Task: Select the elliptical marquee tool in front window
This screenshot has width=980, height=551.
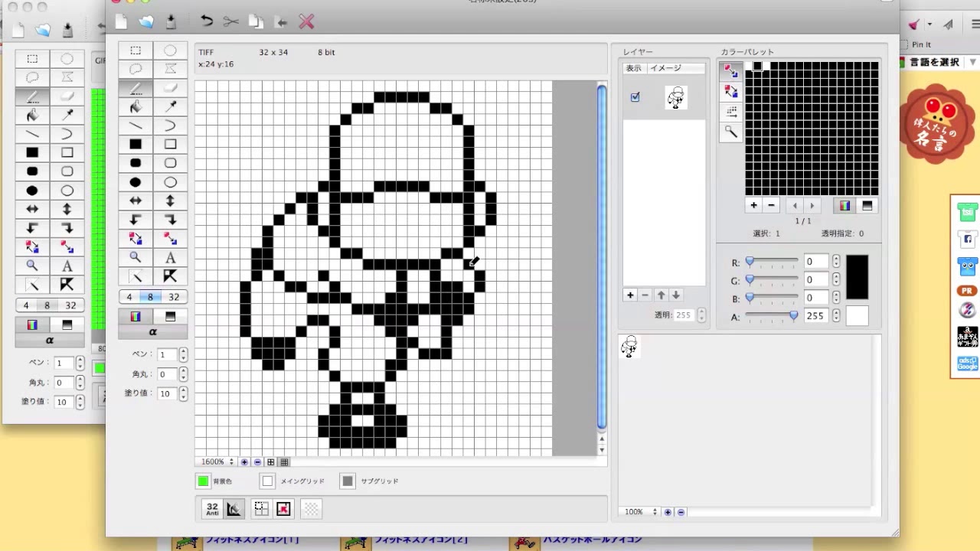Action: (170, 51)
